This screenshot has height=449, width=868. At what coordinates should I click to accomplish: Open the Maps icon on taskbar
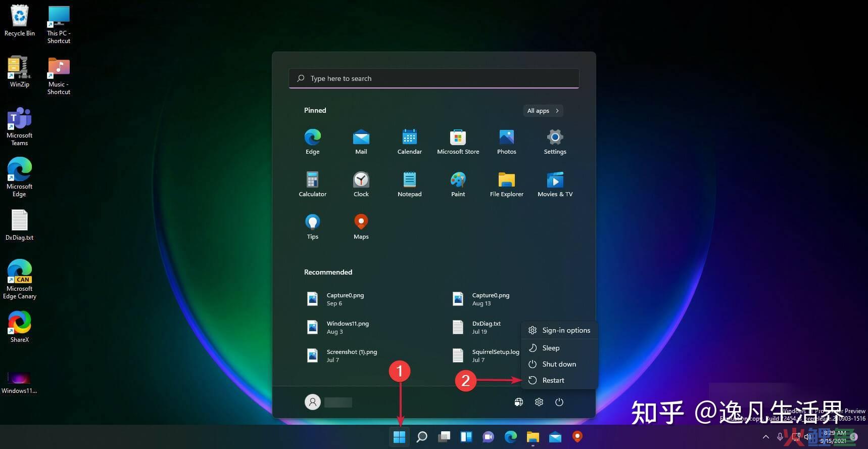click(x=577, y=436)
